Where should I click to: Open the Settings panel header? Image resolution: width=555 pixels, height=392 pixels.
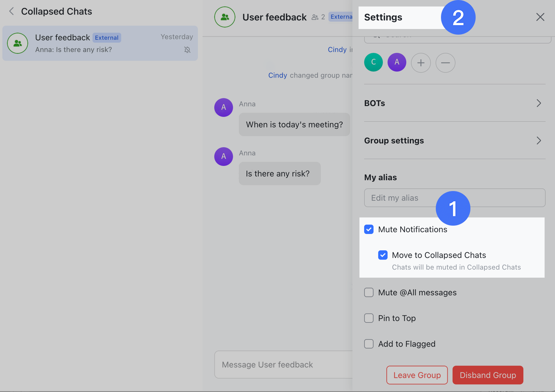(382, 17)
